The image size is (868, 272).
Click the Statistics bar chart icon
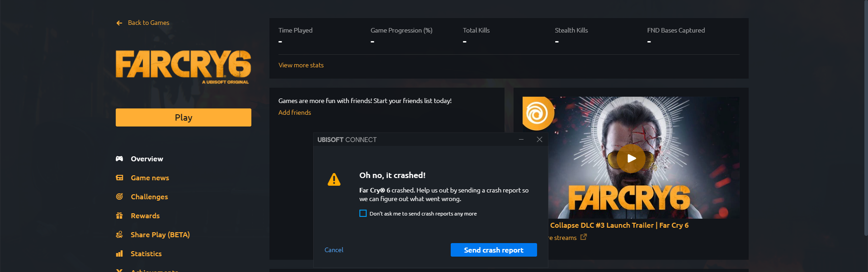pyautogui.click(x=119, y=253)
